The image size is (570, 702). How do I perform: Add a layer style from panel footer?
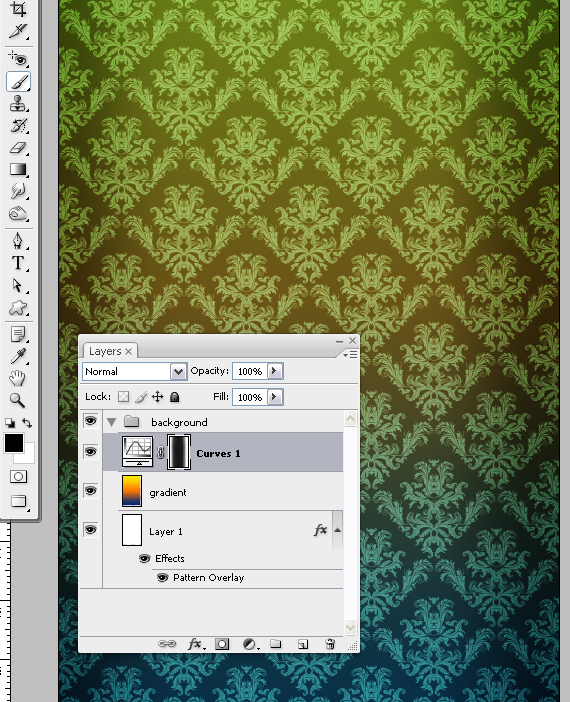pyautogui.click(x=195, y=644)
